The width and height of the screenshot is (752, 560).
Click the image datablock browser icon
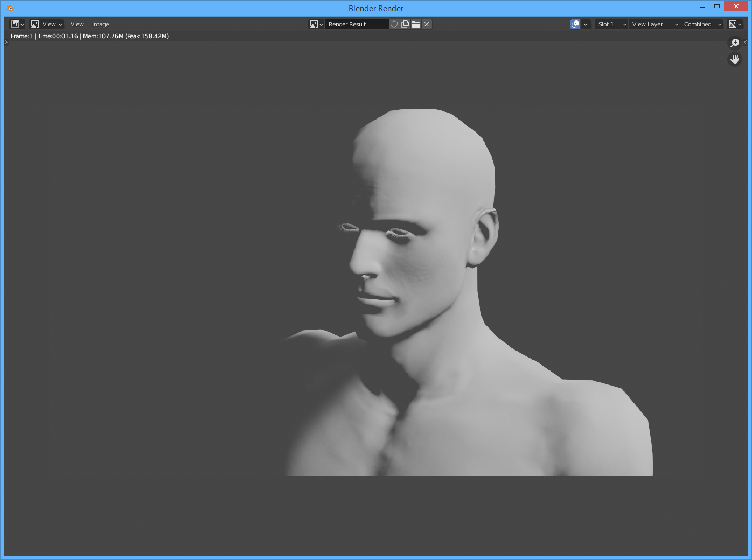point(316,24)
